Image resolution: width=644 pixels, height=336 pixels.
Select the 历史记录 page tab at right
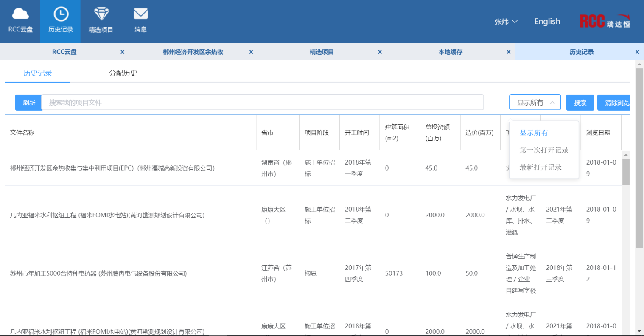coord(582,52)
